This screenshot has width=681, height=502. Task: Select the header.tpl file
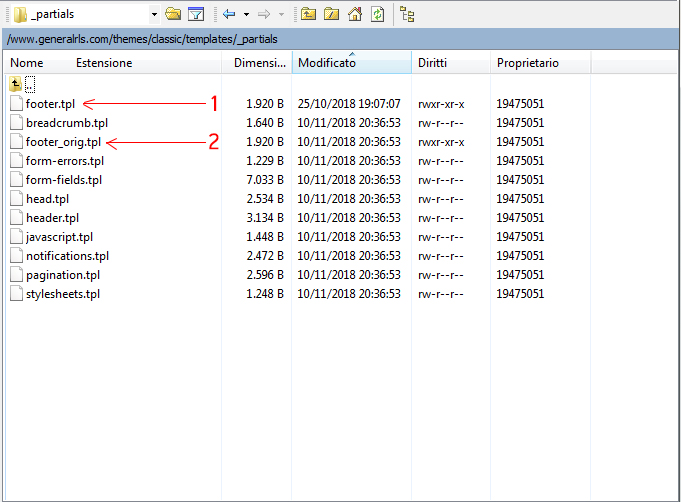(53, 218)
